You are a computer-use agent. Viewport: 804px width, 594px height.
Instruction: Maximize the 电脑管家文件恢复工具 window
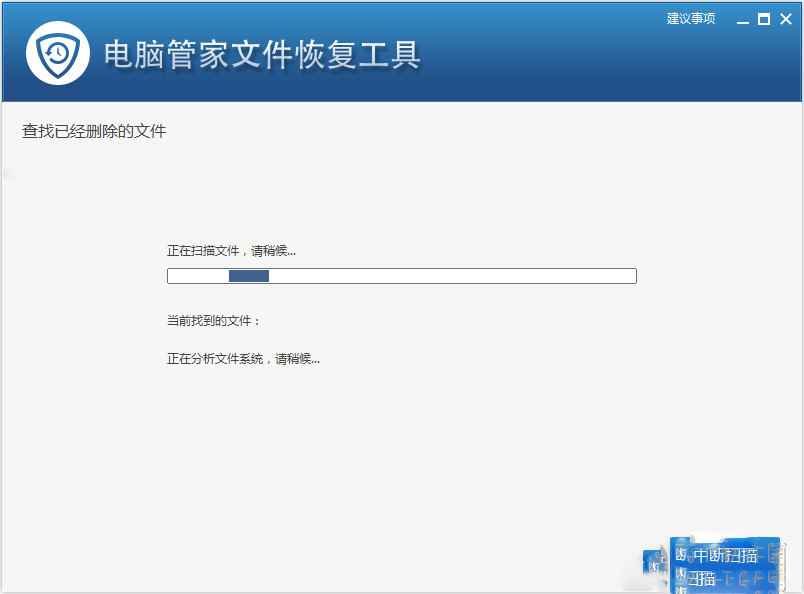(x=763, y=18)
